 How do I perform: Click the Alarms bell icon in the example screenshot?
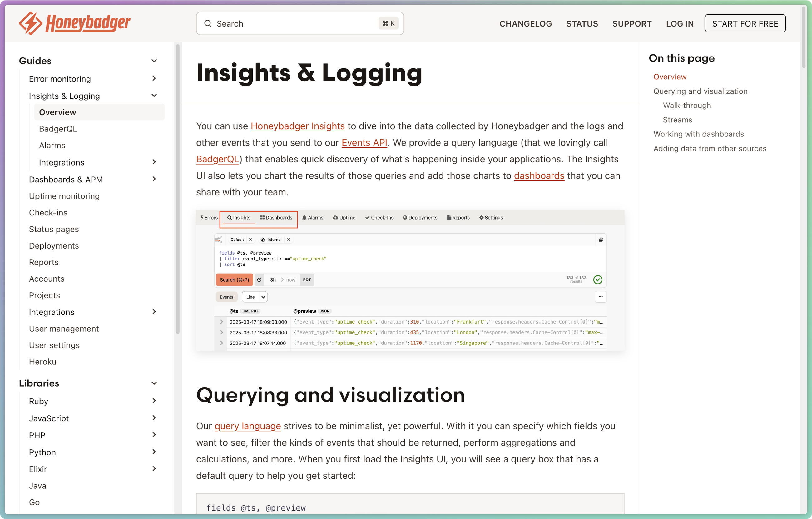click(x=304, y=218)
